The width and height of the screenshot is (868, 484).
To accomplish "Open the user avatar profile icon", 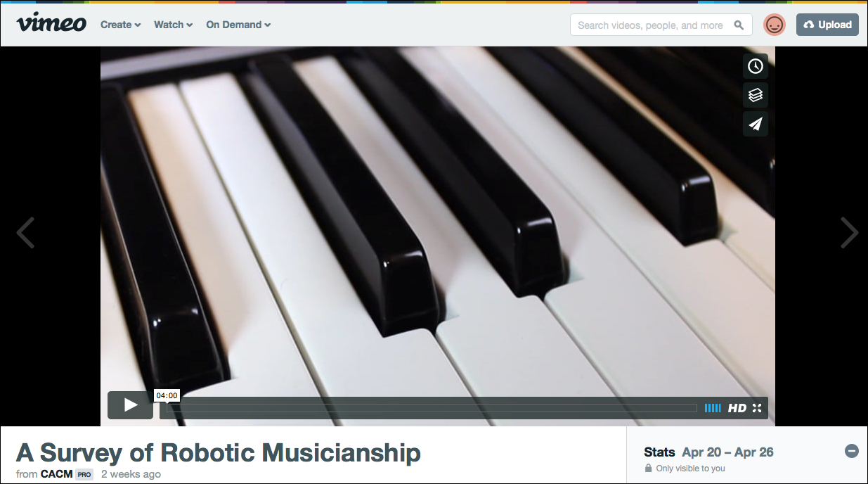I will point(775,25).
